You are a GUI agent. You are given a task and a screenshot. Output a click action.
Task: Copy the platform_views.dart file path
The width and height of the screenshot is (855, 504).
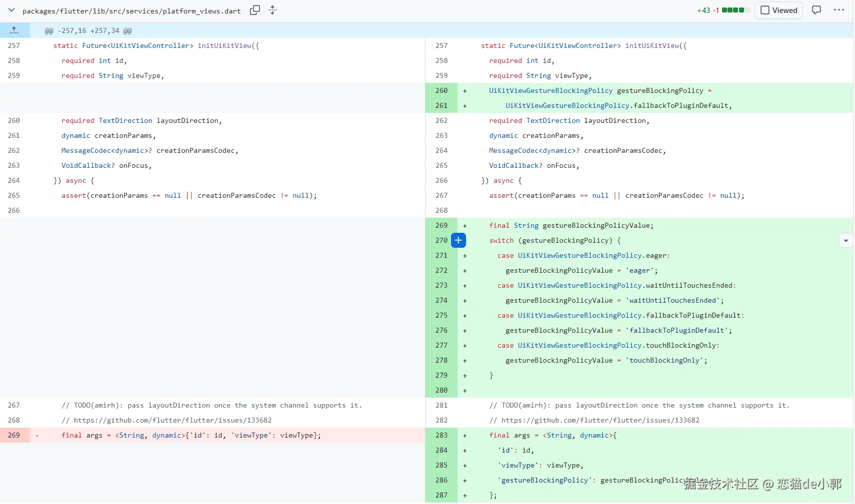(255, 10)
